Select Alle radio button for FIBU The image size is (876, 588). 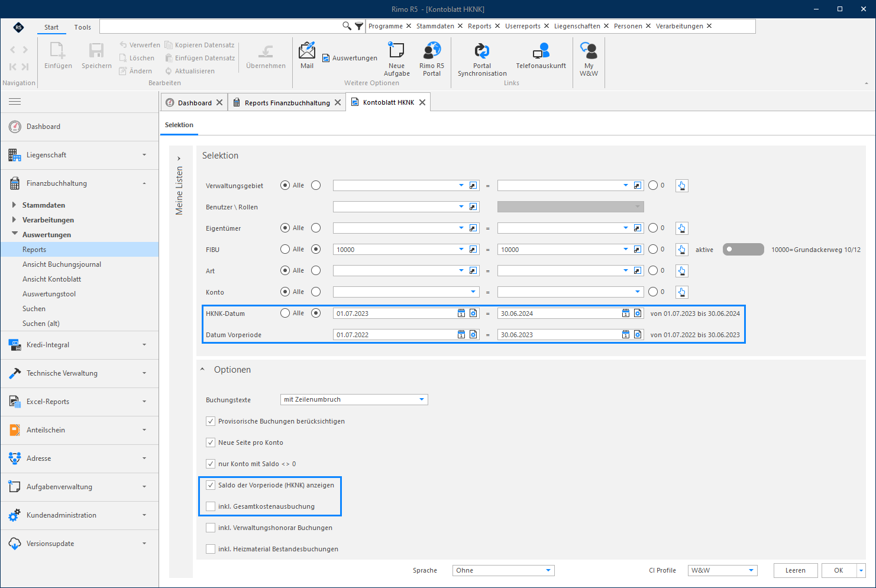click(285, 250)
